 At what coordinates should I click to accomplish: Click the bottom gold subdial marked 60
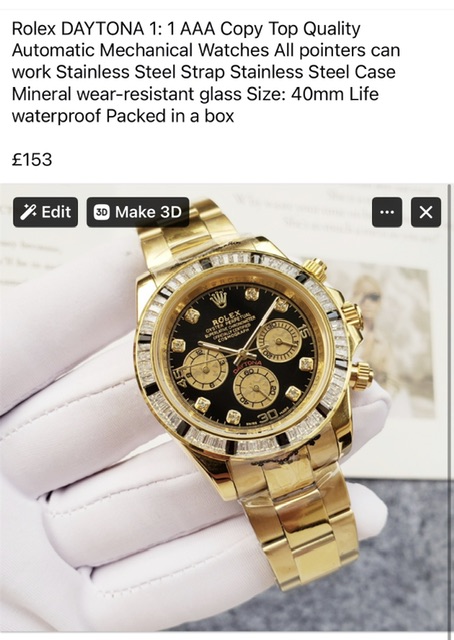pyautogui.click(x=255, y=388)
